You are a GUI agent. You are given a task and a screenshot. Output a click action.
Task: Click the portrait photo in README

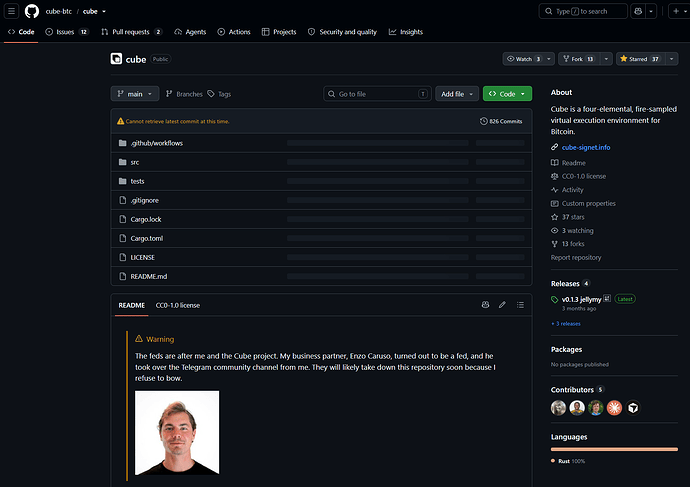pyautogui.click(x=177, y=432)
